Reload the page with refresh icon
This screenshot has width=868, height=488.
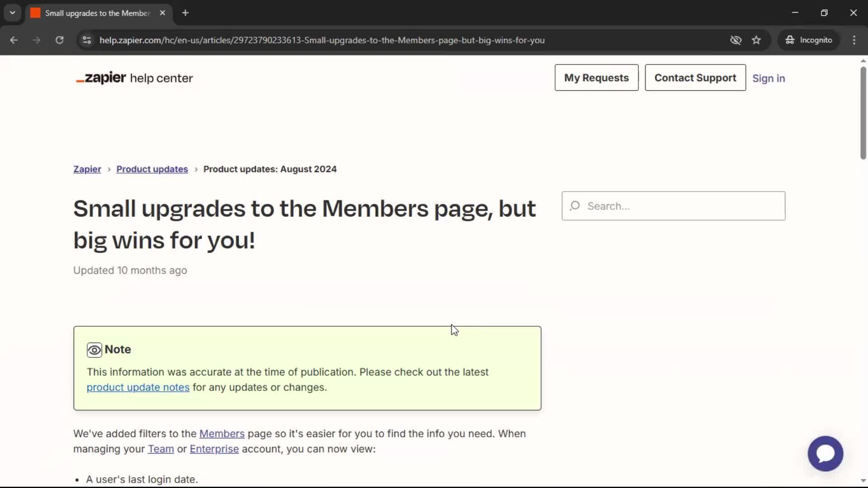59,40
